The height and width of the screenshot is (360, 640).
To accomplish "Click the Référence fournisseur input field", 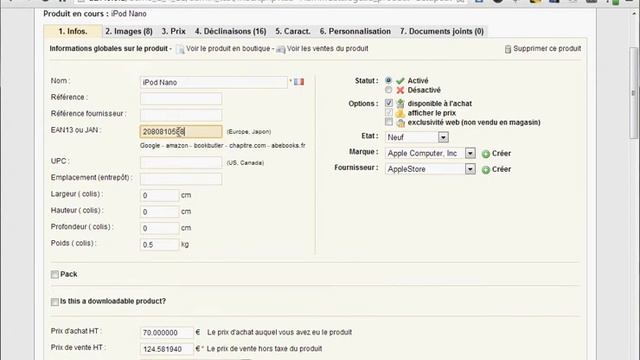I will click(181, 115).
